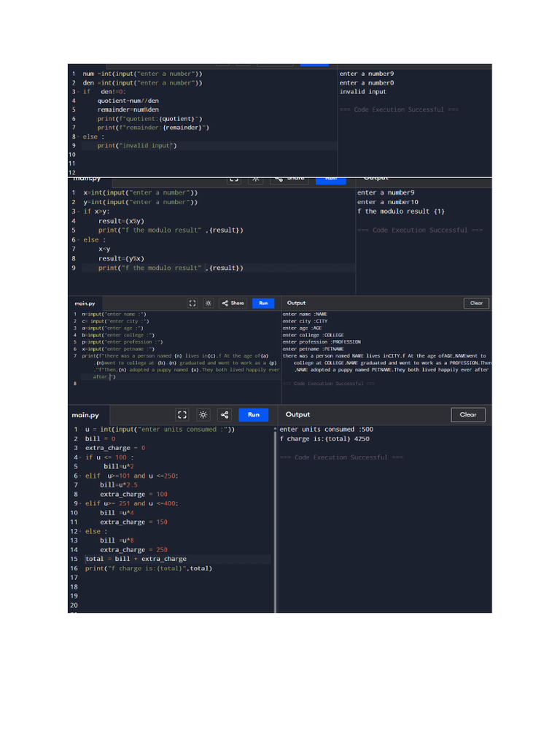560x747 pixels.
Task: Collapse the 'elif u>= 251 and u <=400:' fold arrow
Action: (80, 503)
